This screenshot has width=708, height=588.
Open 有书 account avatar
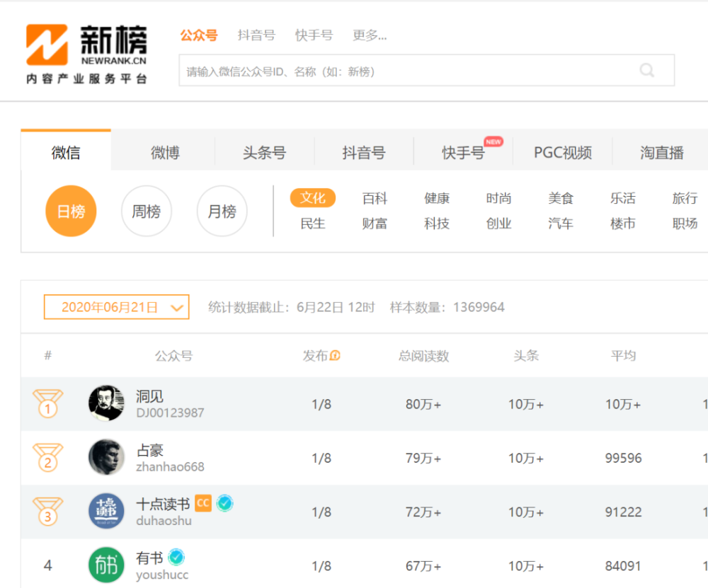click(x=107, y=565)
